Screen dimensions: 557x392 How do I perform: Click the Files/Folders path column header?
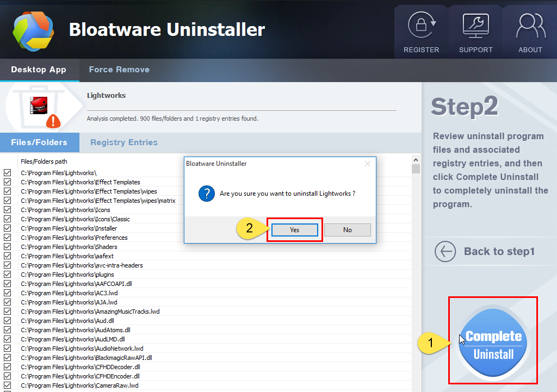(x=44, y=161)
